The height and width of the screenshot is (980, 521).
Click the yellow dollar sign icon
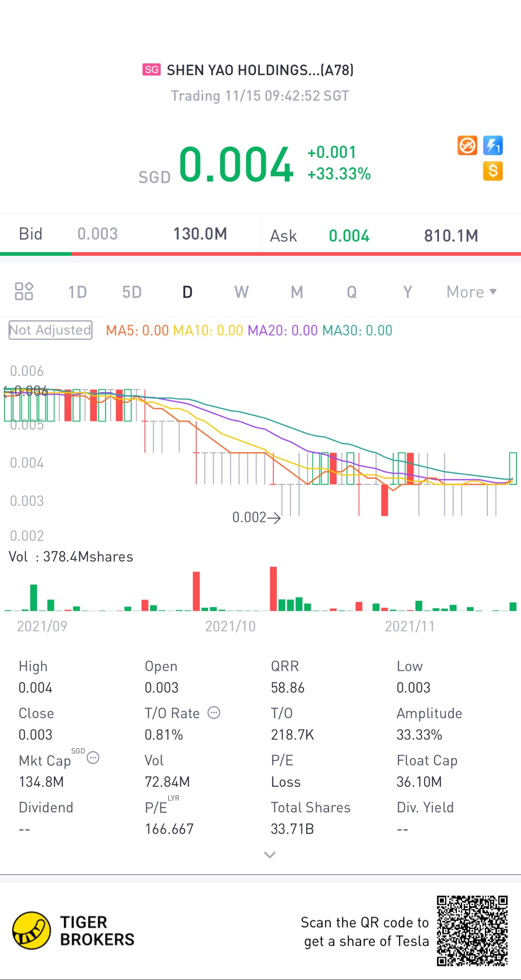(x=493, y=171)
